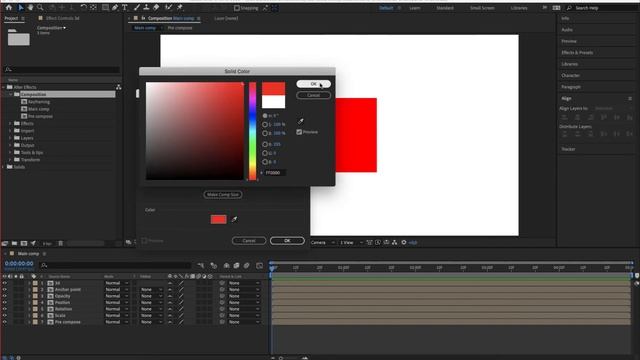Toggle Preview checkbox in Solid Color dialog
The image size is (640, 360).
[x=299, y=132]
